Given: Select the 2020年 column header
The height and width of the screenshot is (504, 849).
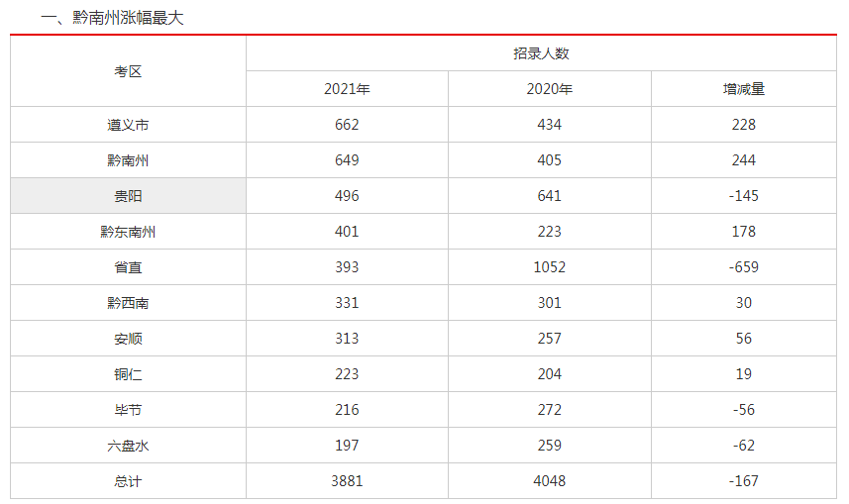Looking at the screenshot, I should coord(549,89).
